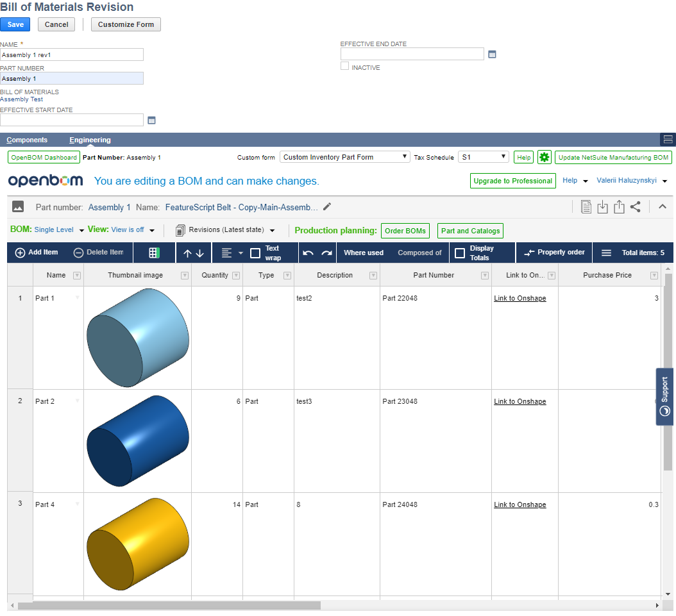The image size is (676, 616).
Task: Edit the BOM name with the pencil icon
Action: (327, 207)
